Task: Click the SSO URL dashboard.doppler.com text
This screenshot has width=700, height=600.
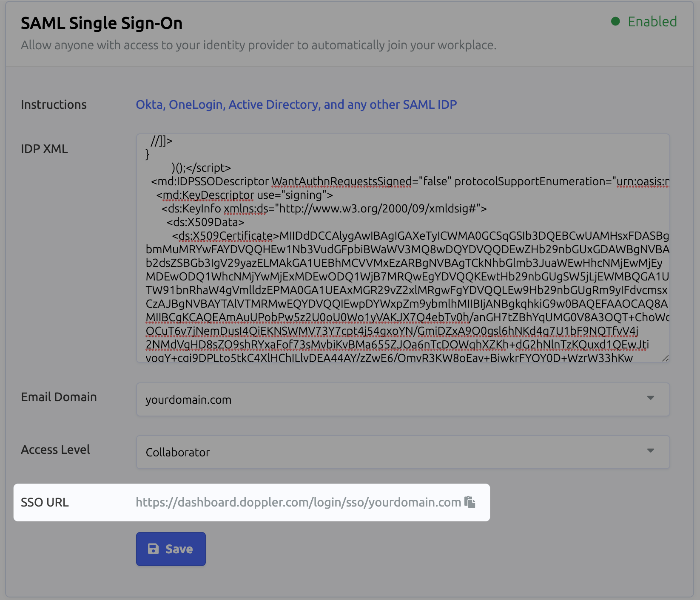Action: 299,502
